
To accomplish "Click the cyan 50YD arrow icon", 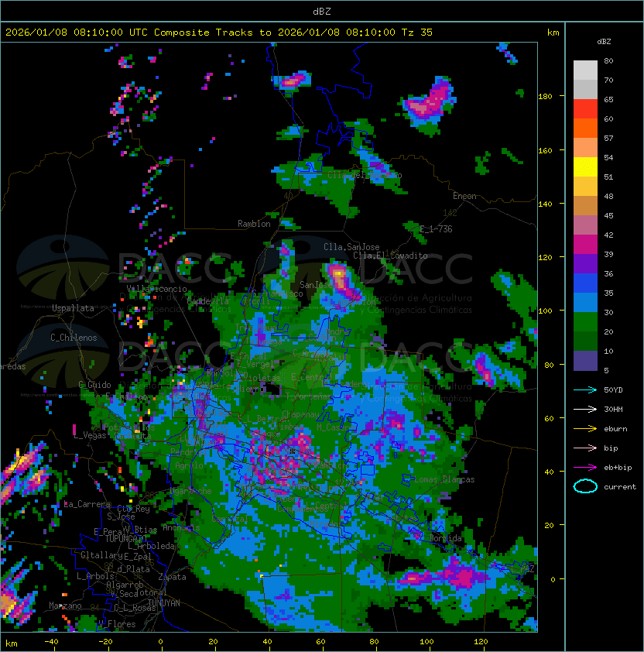I will tap(585, 390).
